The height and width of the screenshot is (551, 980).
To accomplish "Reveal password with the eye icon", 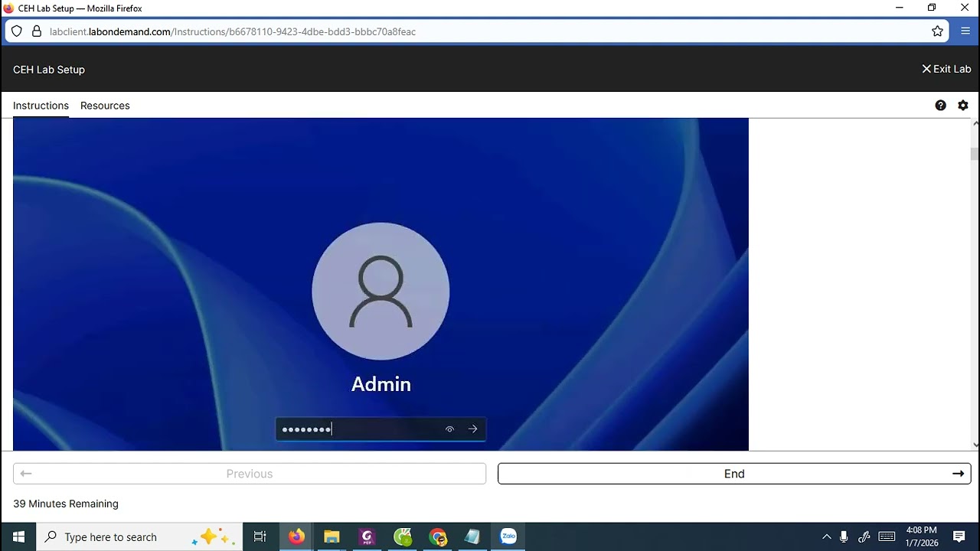I will [x=449, y=429].
